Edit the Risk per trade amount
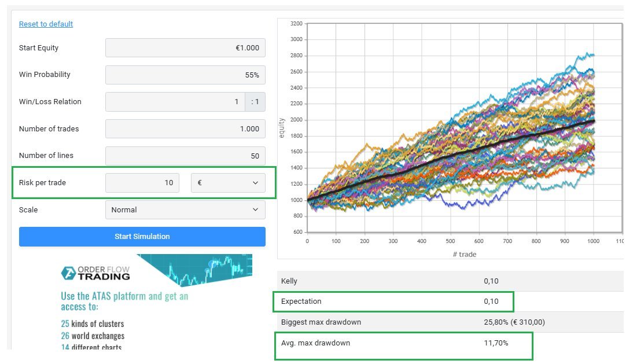633x364 pixels. point(142,183)
